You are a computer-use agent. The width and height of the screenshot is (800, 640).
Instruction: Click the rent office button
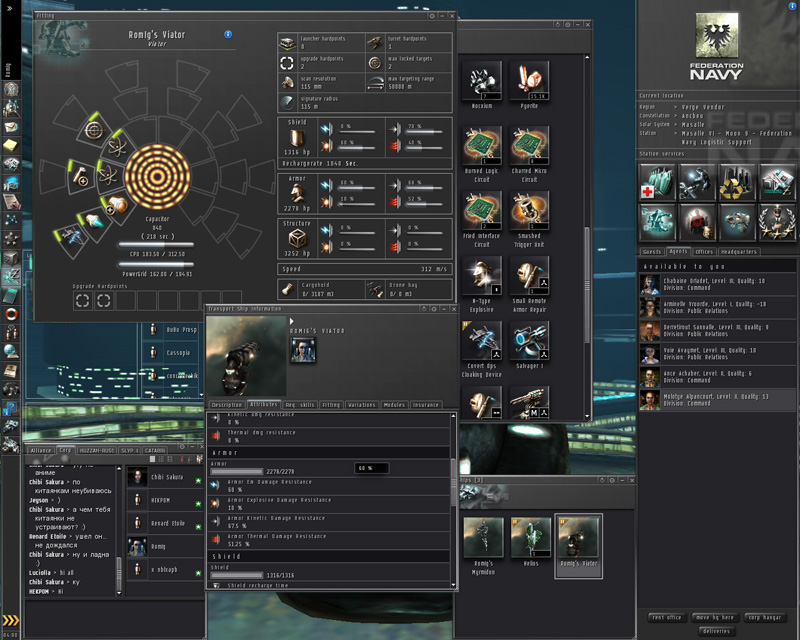[667, 618]
